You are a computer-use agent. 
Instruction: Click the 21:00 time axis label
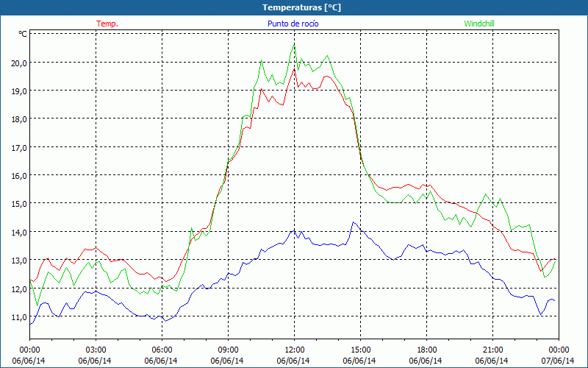(492, 350)
